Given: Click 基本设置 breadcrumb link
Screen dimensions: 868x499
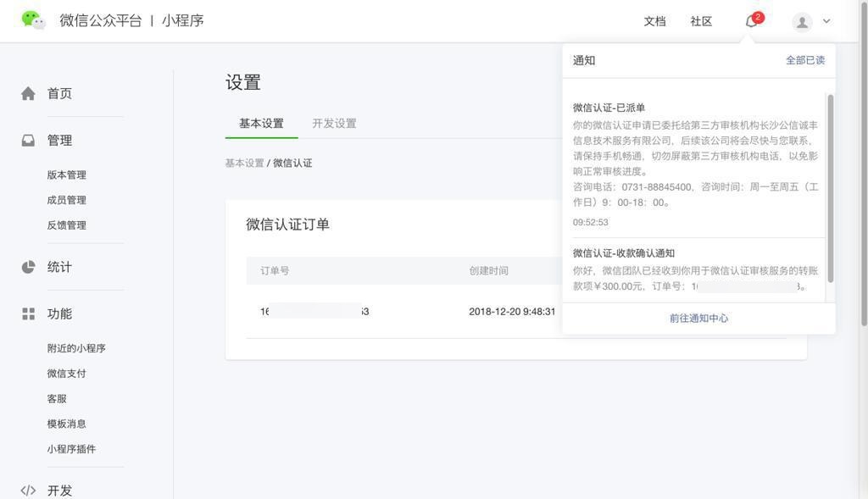Looking at the screenshot, I should (244, 164).
